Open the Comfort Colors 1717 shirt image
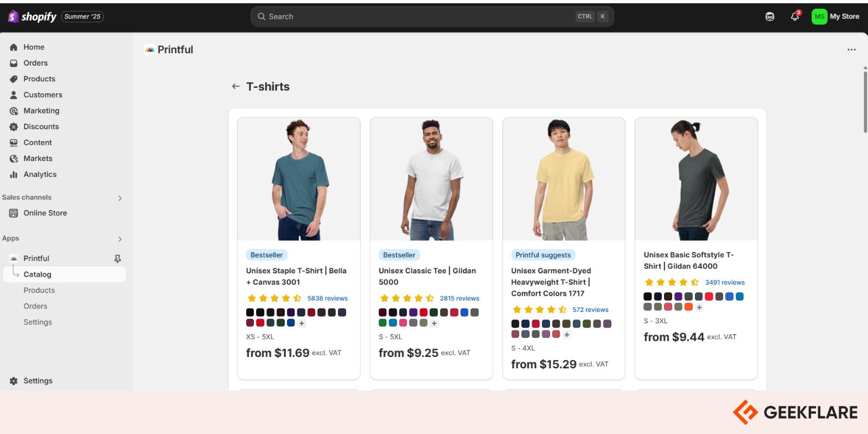The height and width of the screenshot is (434, 868). 564,179
